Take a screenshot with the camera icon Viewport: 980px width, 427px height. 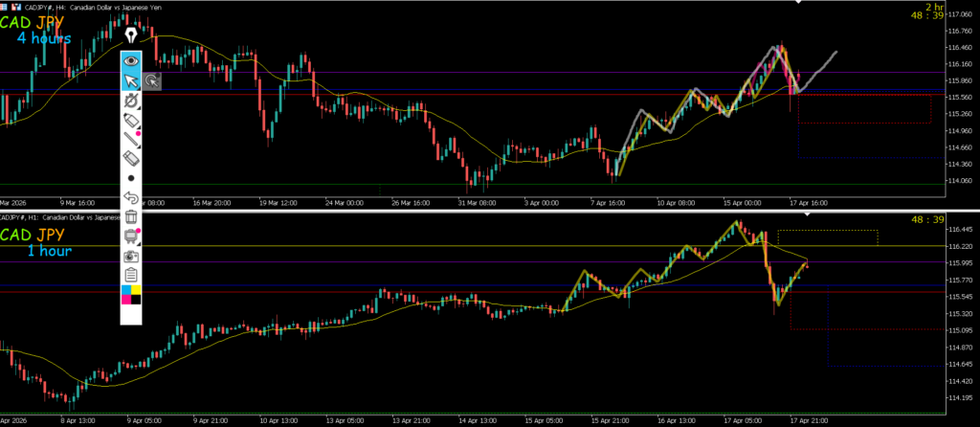[x=131, y=256]
